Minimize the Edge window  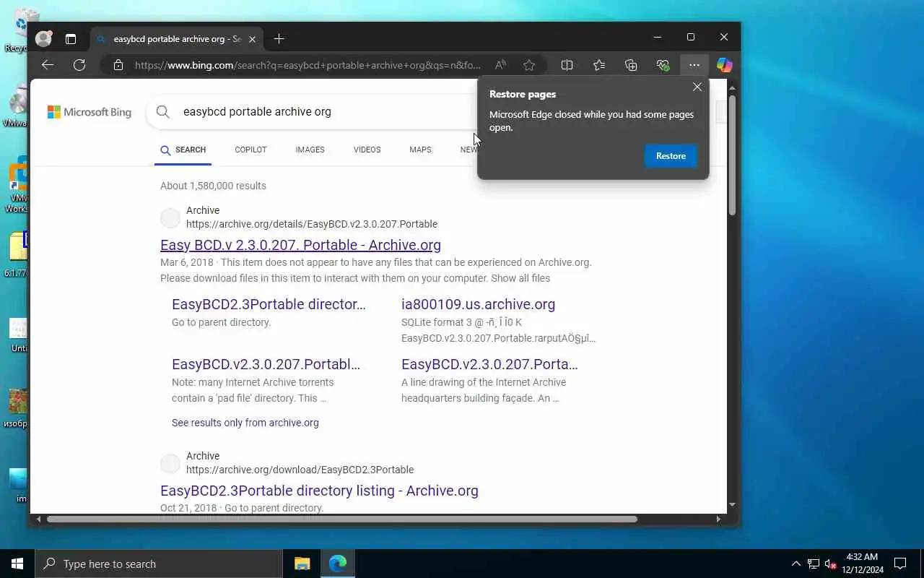pos(657,37)
